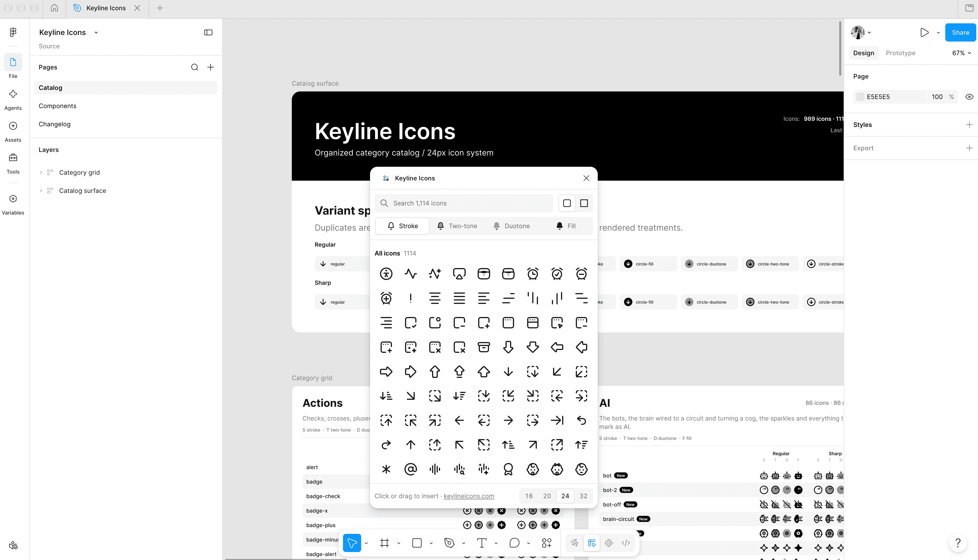
Task: Expand the Catalog surface layer
Action: pyautogui.click(x=41, y=190)
